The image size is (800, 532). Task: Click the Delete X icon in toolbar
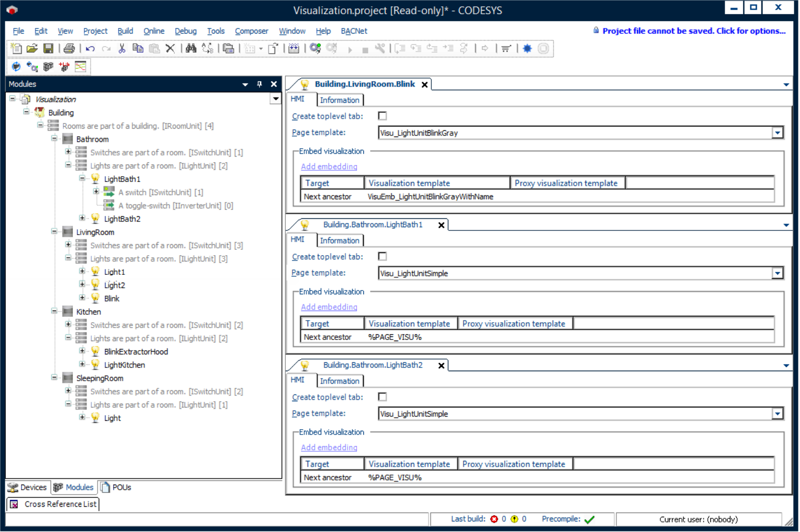pos(170,49)
